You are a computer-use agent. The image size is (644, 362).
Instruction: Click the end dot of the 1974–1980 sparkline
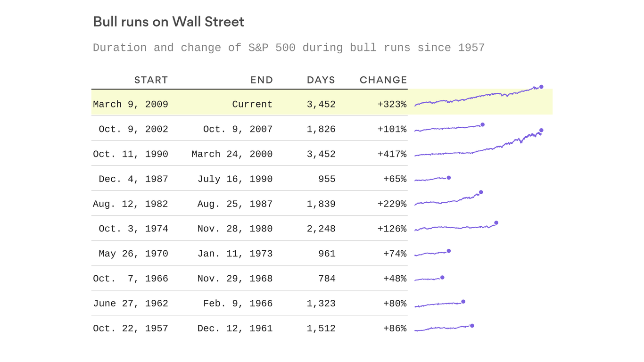click(496, 223)
